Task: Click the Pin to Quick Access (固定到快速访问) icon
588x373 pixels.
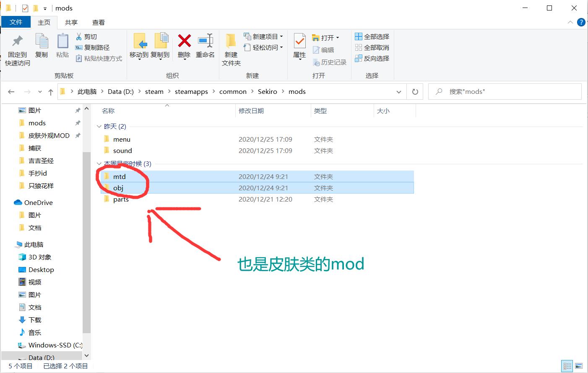Action: (x=17, y=41)
